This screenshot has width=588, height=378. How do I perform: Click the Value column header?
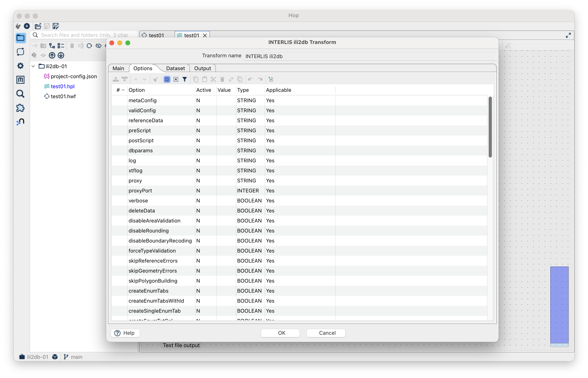pos(226,90)
